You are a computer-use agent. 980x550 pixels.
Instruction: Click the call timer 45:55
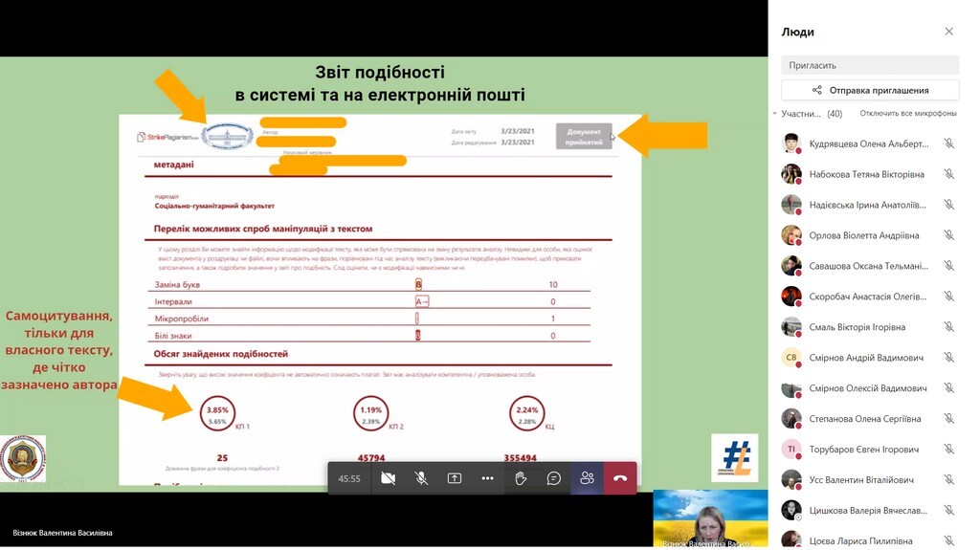[349, 479]
